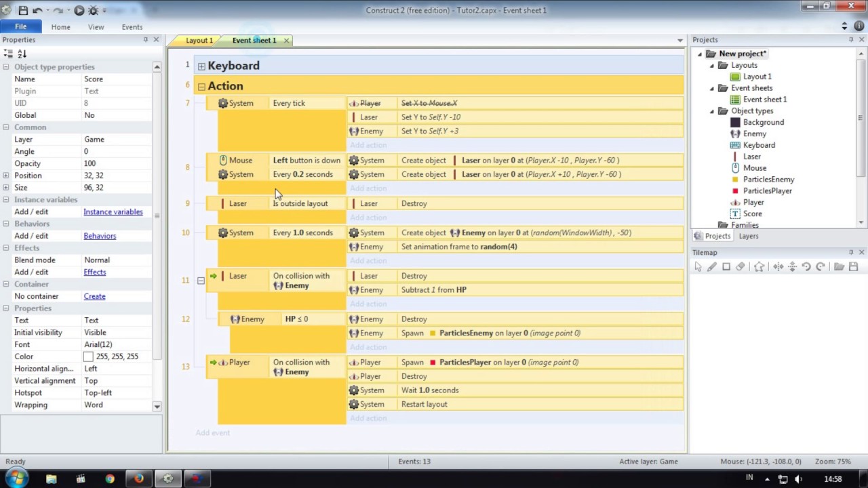868x488 pixels.
Task: Open the File menu
Action: pyautogui.click(x=21, y=26)
